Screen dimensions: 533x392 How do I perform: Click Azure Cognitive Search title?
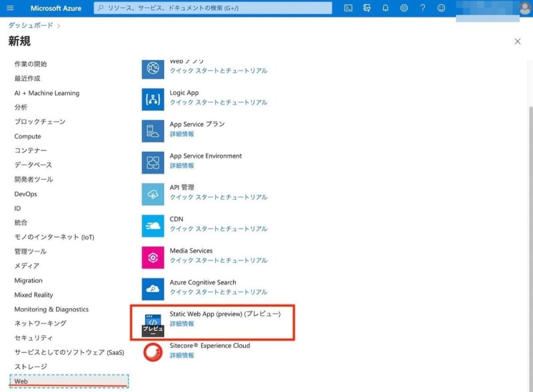click(x=203, y=282)
